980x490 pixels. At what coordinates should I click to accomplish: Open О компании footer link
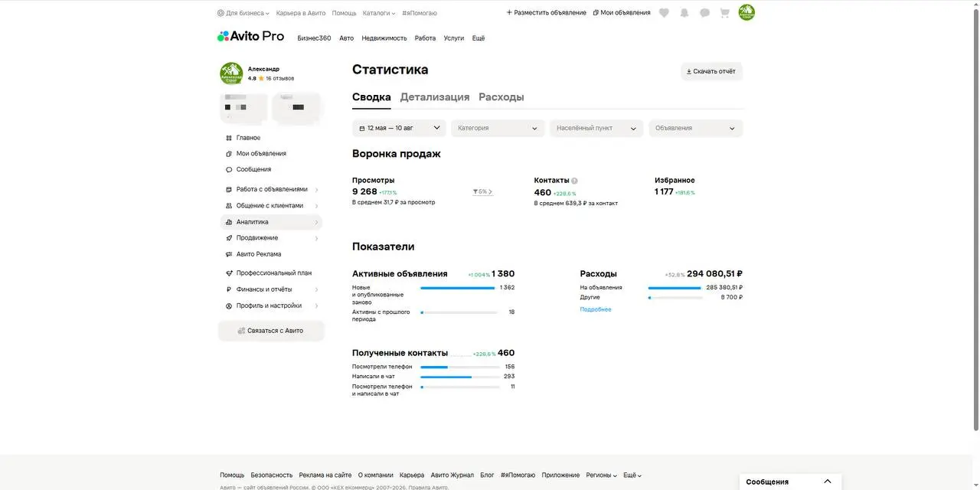pos(376,475)
